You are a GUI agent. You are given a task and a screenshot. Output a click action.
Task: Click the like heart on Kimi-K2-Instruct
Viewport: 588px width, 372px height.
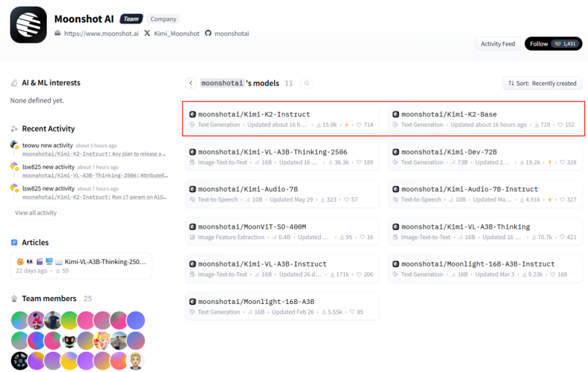[x=359, y=125]
